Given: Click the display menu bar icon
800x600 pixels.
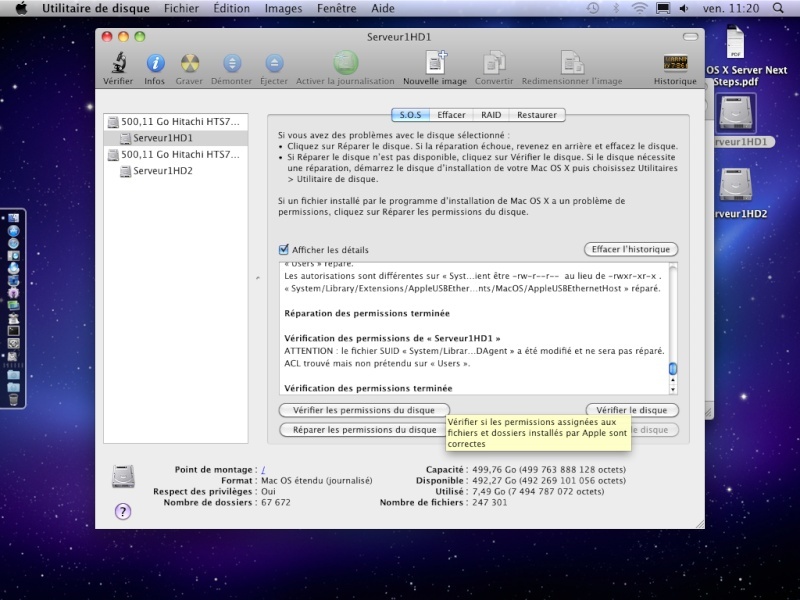Looking at the screenshot, I should [x=663, y=8].
